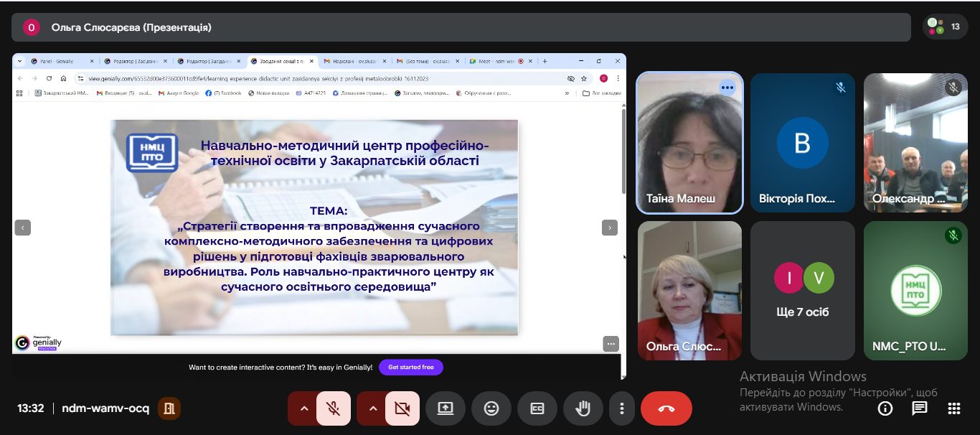The image size is (980, 435).
Task: Open the emoji reactions button
Action: (x=491, y=408)
